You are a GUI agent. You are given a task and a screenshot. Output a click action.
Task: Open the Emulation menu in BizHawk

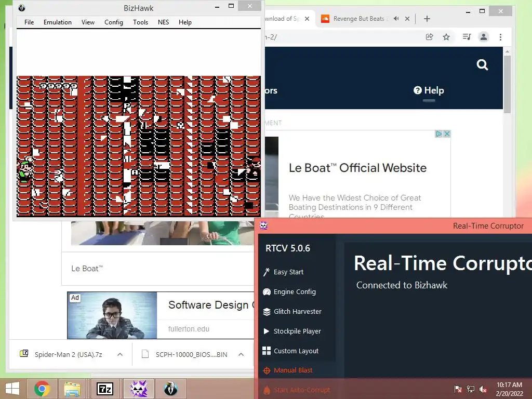point(57,22)
